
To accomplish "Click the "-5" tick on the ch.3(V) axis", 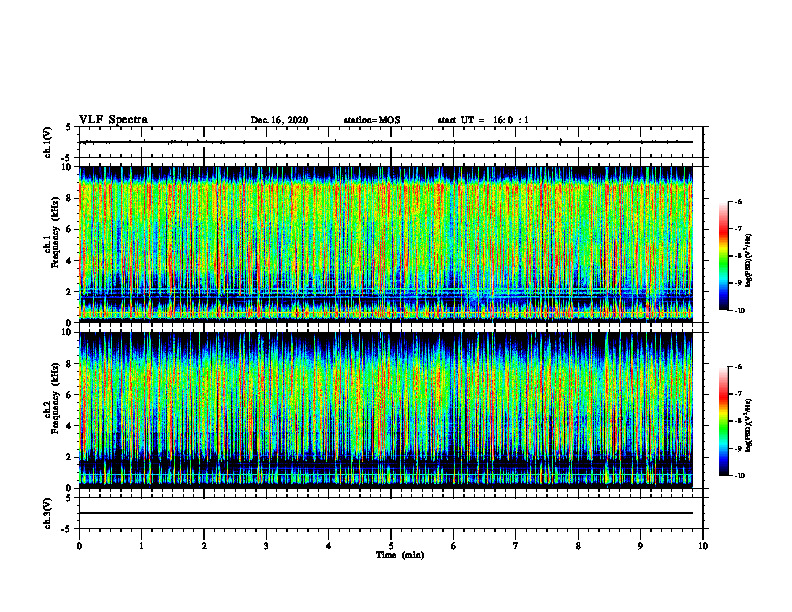I will (x=67, y=529).
